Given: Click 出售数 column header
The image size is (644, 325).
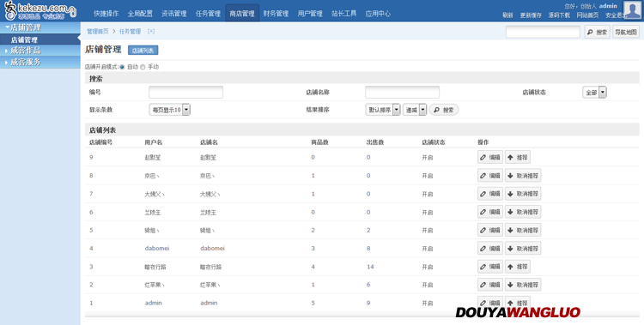Looking at the screenshot, I should (x=375, y=142).
